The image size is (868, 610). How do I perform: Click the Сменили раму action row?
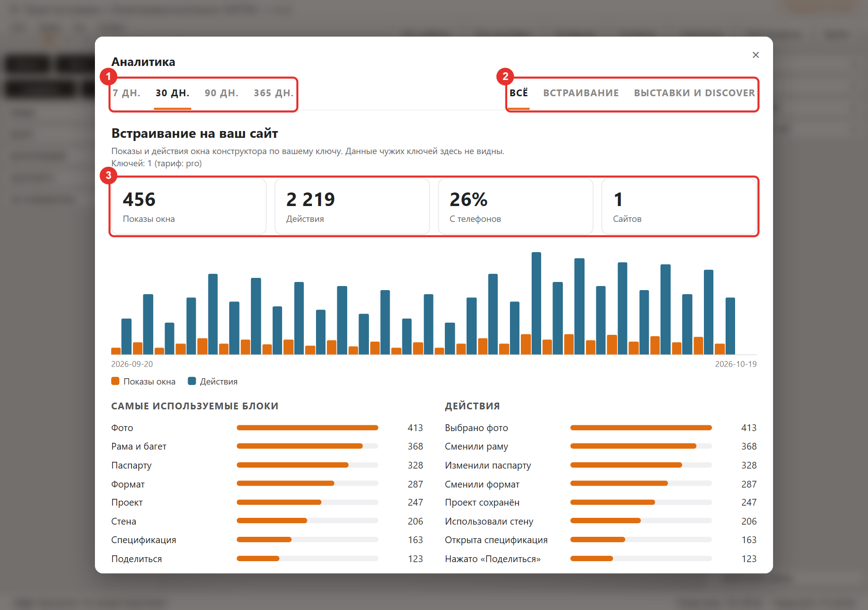coord(601,446)
